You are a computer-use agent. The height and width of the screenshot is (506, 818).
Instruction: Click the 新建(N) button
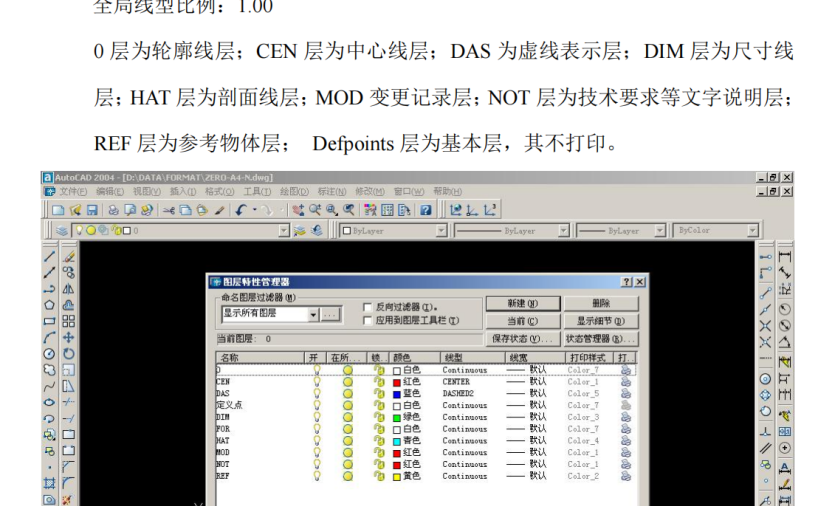coord(523,304)
